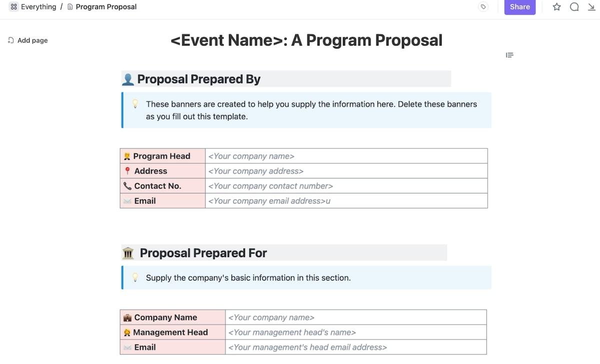Click Your company name field beside Program Head
This screenshot has width=600, height=364.
(346, 156)
